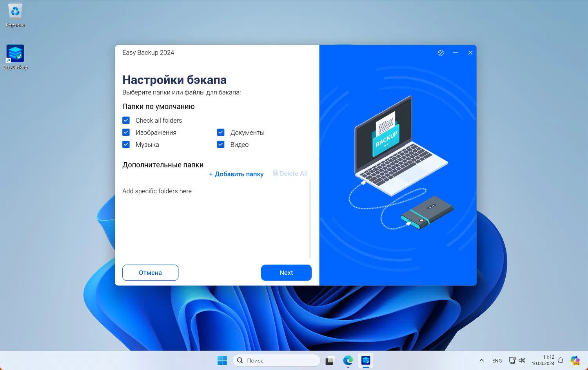This screenshot has height=370, width=588.
Task: Click the Easy Backup 2024 title text
Action: (x=148, y=53)
